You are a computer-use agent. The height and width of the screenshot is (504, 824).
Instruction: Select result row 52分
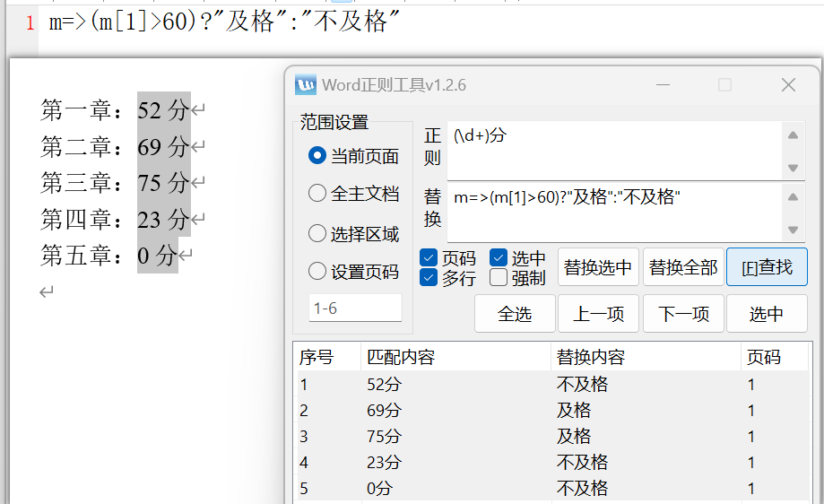point(553,384)
